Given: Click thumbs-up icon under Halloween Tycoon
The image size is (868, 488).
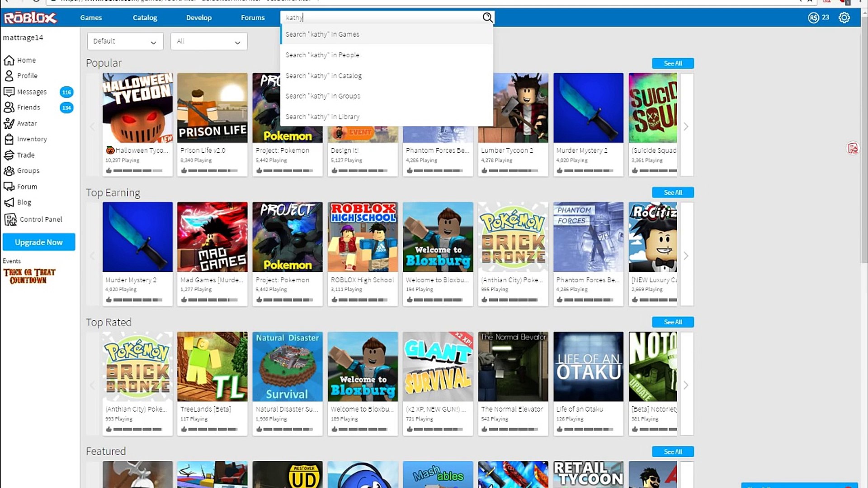Looking at the screenshot, I should click(108, 170).
